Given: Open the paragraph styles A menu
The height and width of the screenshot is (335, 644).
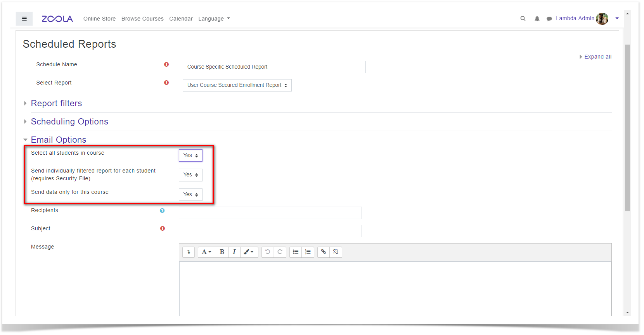Looking at the screenshot, I should coord(207,252).
